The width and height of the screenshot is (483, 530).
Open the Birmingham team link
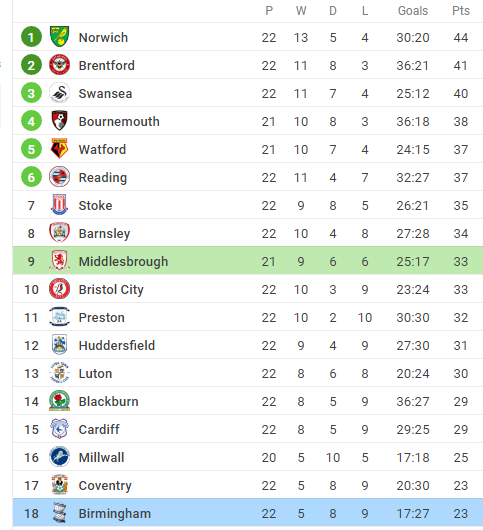point(115,514)
